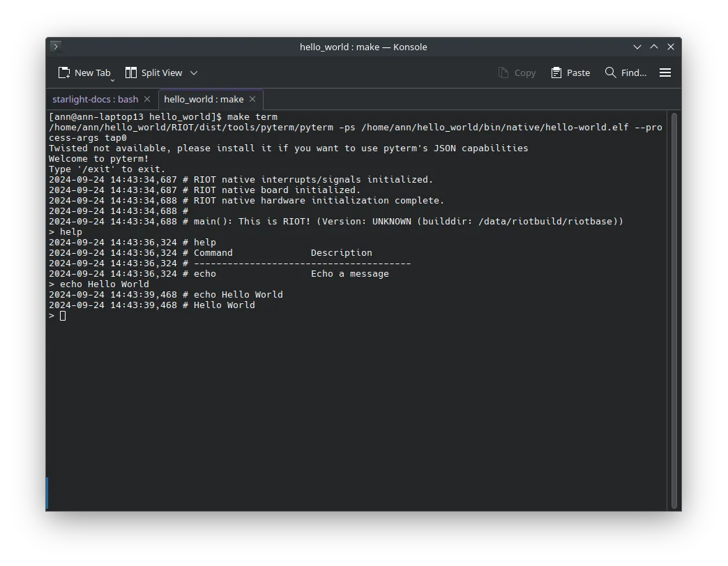Click the Split View toolbar button
Viewport: 728px width, 566px height.
point(153,72)
